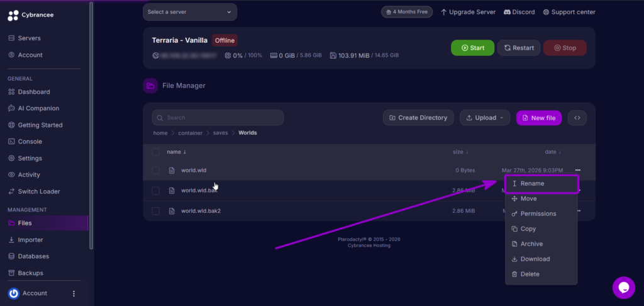Screen dimensions: 644x306
Task: Click the code brackets icon button
Action: click(x=577, y=118)
